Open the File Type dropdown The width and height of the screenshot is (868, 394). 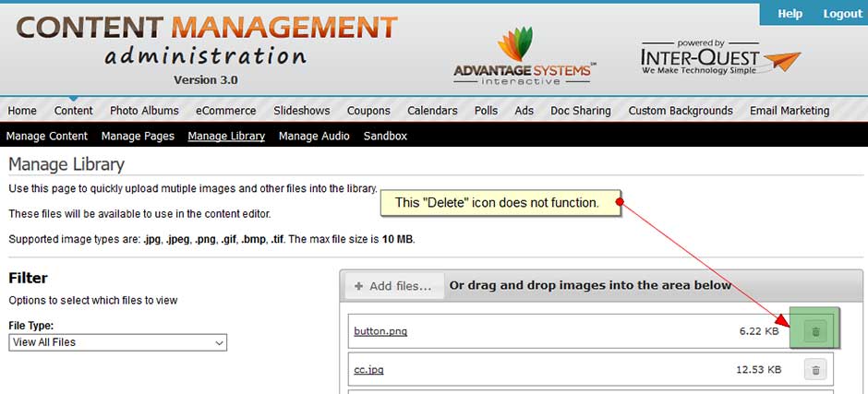[117, 342]
